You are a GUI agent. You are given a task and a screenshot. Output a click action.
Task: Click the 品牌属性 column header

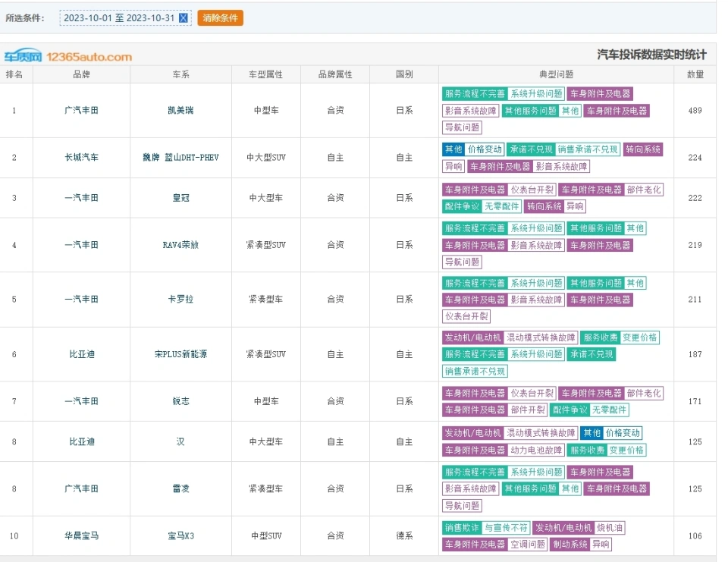coord(335,74)
